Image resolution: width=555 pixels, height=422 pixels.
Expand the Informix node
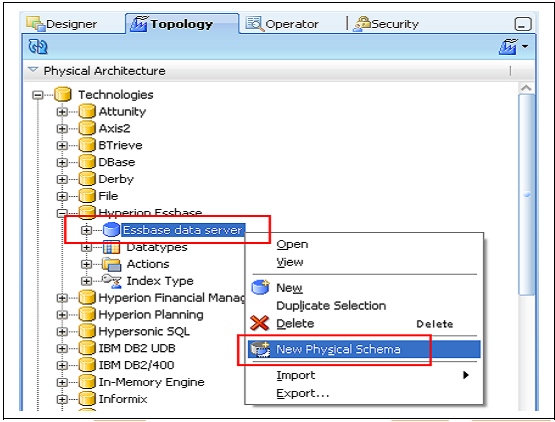click(62, 399)
